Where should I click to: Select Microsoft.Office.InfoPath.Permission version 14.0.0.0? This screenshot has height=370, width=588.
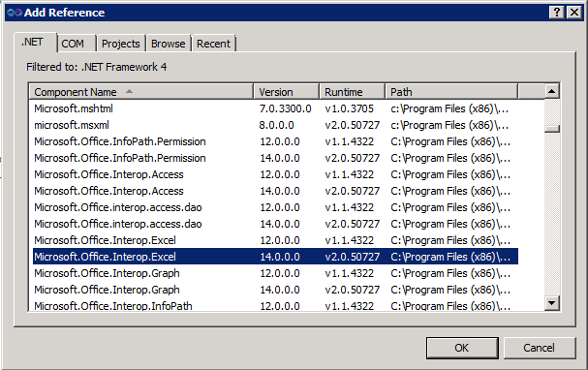tap(275, 158)
